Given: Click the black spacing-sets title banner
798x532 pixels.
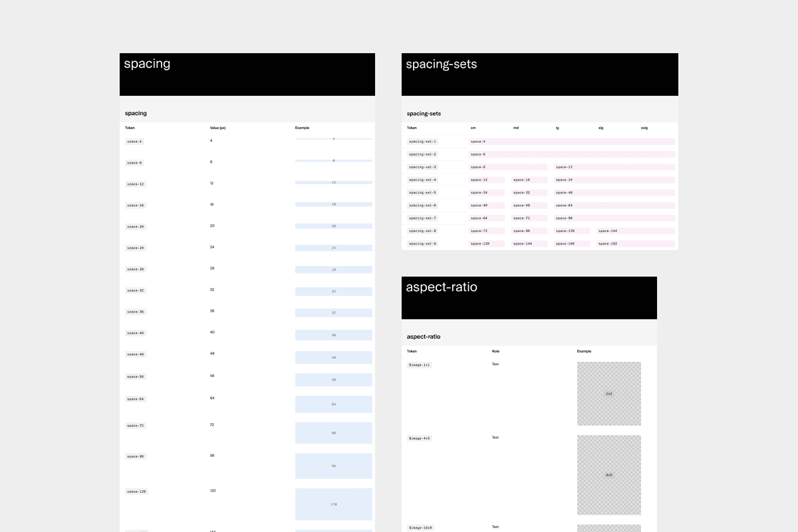Looking at the screenshot, I should (x=539, y=74).
